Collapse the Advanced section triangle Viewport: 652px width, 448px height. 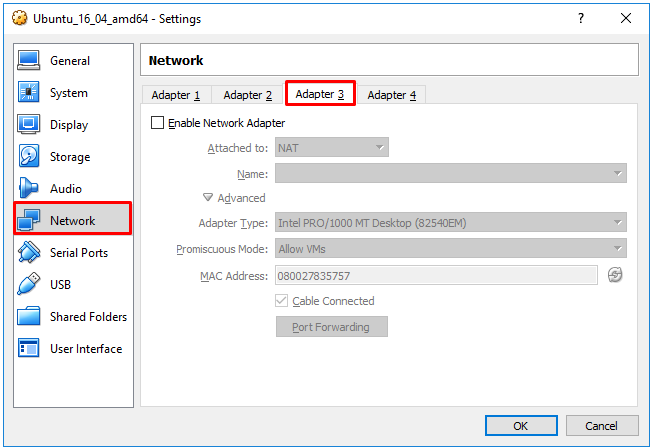[207, 197]
